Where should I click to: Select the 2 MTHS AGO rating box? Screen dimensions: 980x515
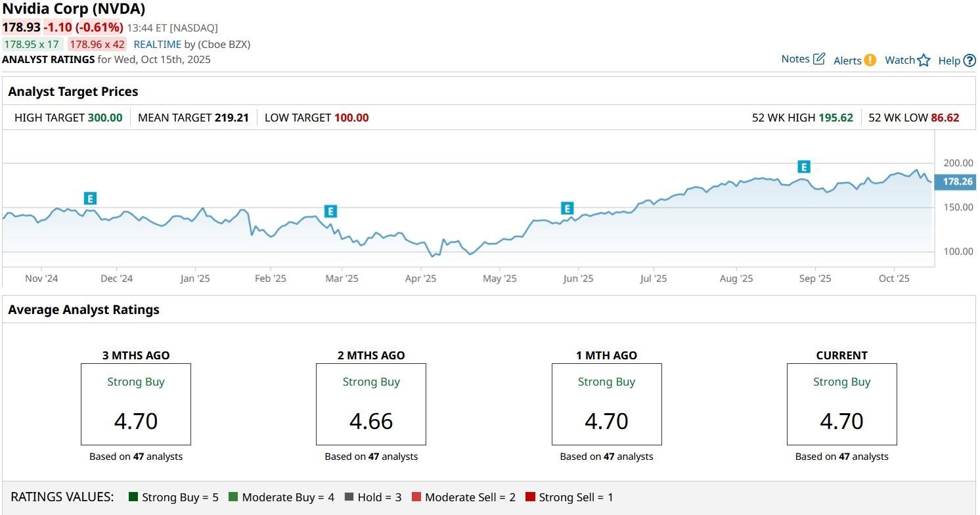pos(371,405)
